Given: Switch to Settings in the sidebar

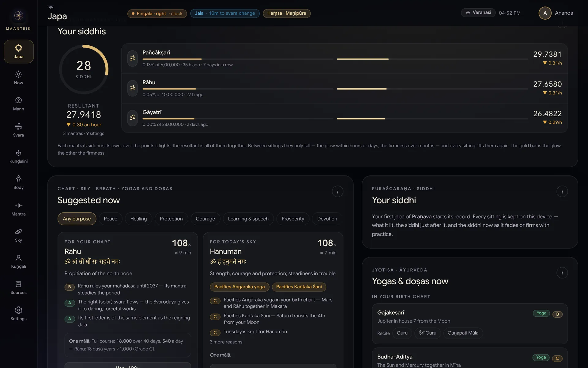Looking at the screenshot, I should (x=18, y=313).
